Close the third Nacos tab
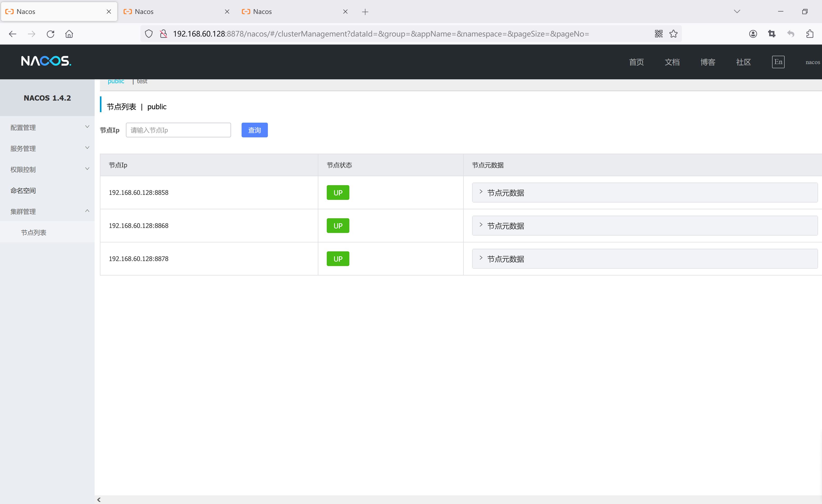This screenshot has height=504, width=822. (346, 12)
